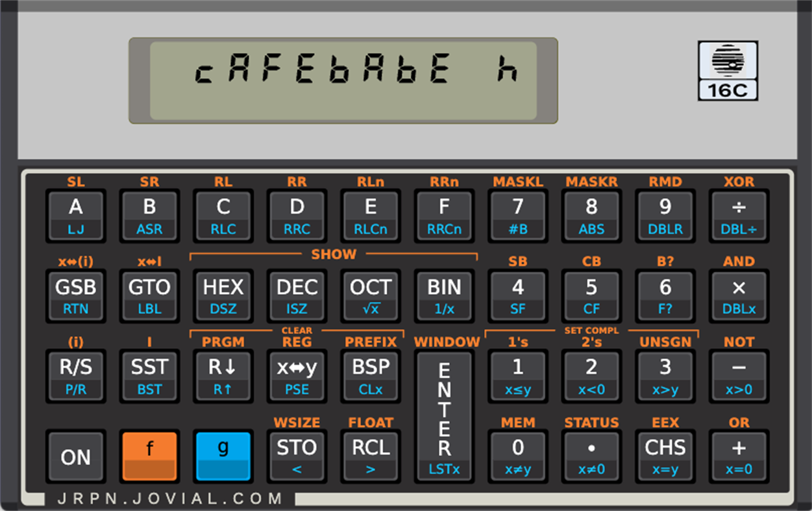Click the HP 16C logo badge
Viewport: 812px width, 511px height.
(x=728, y=70)
